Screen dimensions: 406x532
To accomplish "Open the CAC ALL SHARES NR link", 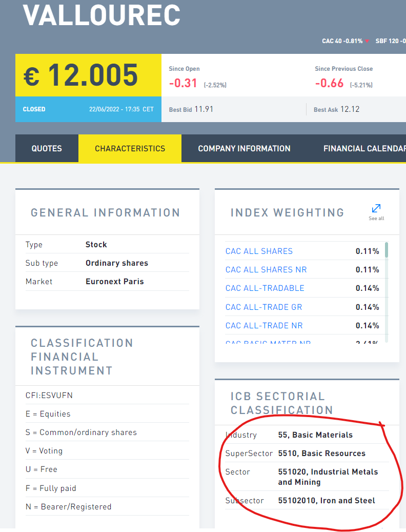I will (x=266, y=270).
